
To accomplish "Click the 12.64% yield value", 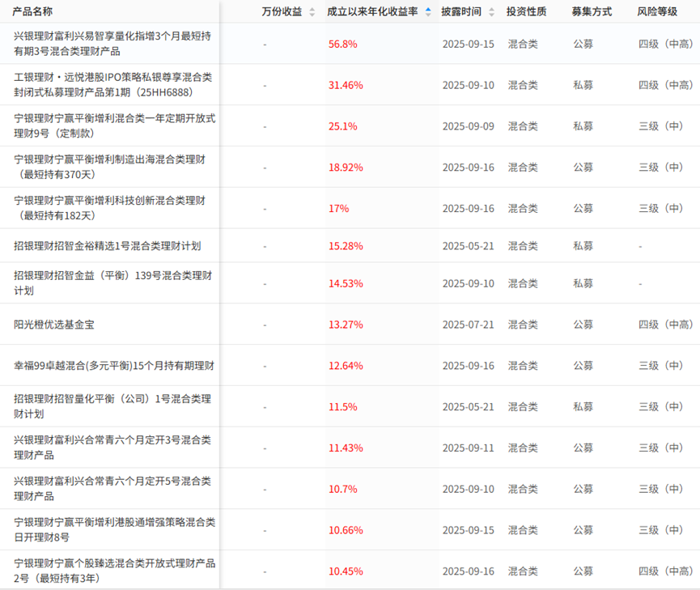I will coord(346,365).
